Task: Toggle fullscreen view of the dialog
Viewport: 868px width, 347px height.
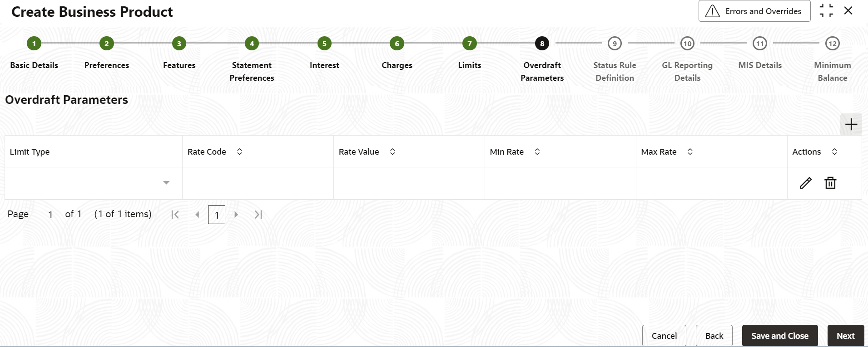Action: tap(826, 11)
